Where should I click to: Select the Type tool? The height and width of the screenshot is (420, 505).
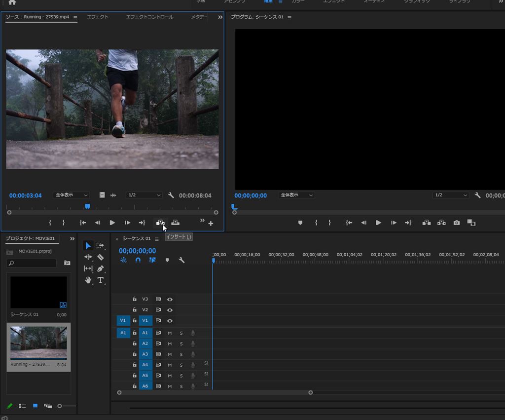click(101, 280)
